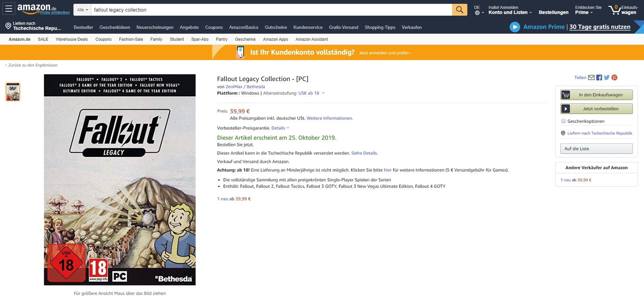The image size is (644, 301).
Task: Click the Amazon Prime play icon
Action: (x=515, y=27)
